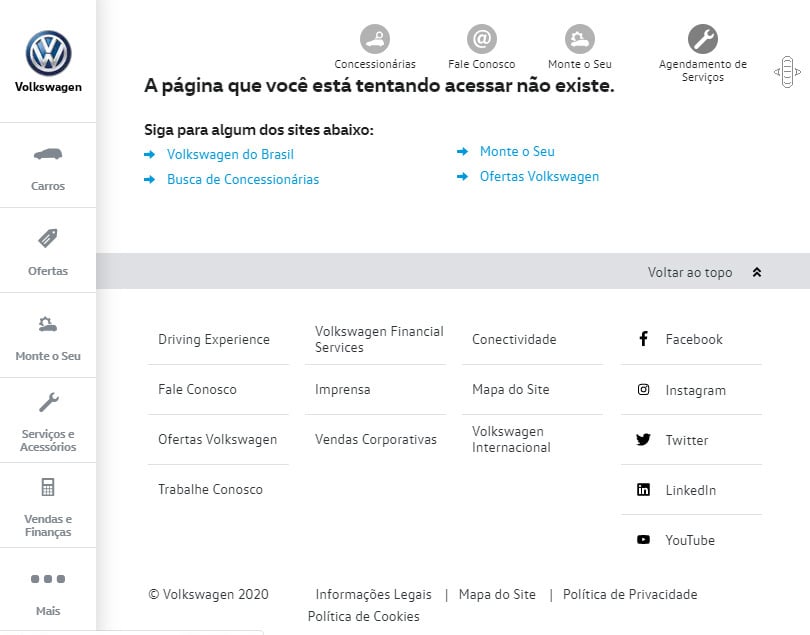Image resolution: width=810 pixels, height=635 pixels.
Task: Open Conectividade footer link
Action: point(514,339)
